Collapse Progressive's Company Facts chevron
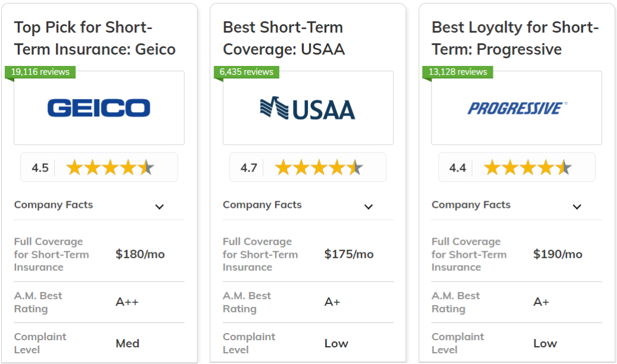 [577, 207]
